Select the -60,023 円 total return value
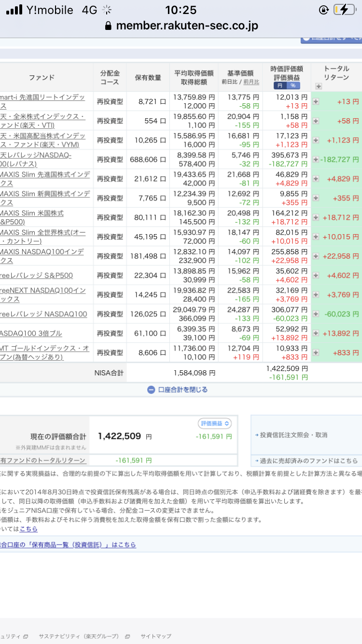 [x=342, y=314]
